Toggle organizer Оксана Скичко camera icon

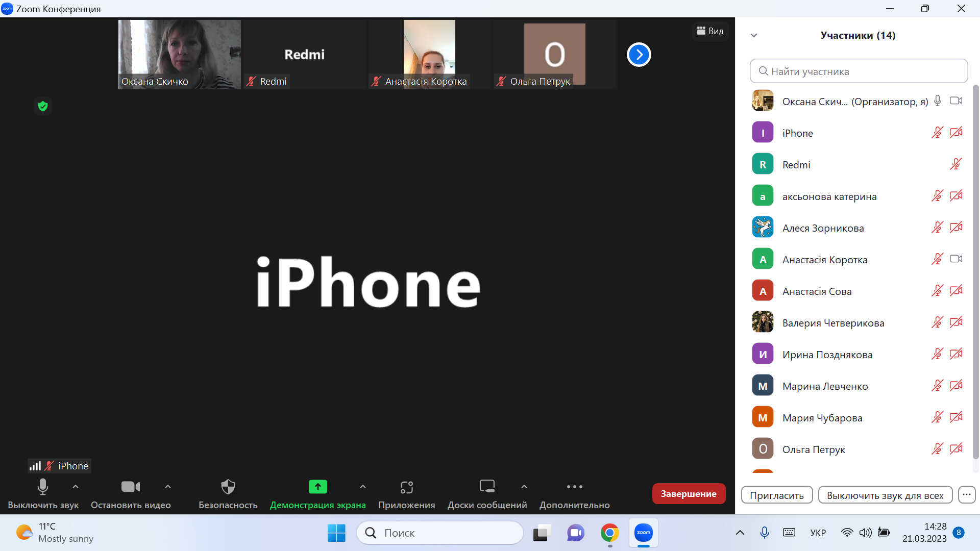click(956, 101)
